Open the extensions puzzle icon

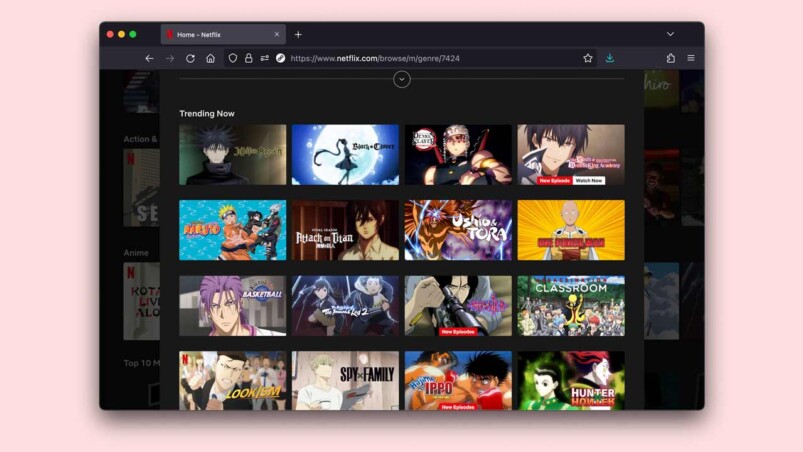(670, 58)
